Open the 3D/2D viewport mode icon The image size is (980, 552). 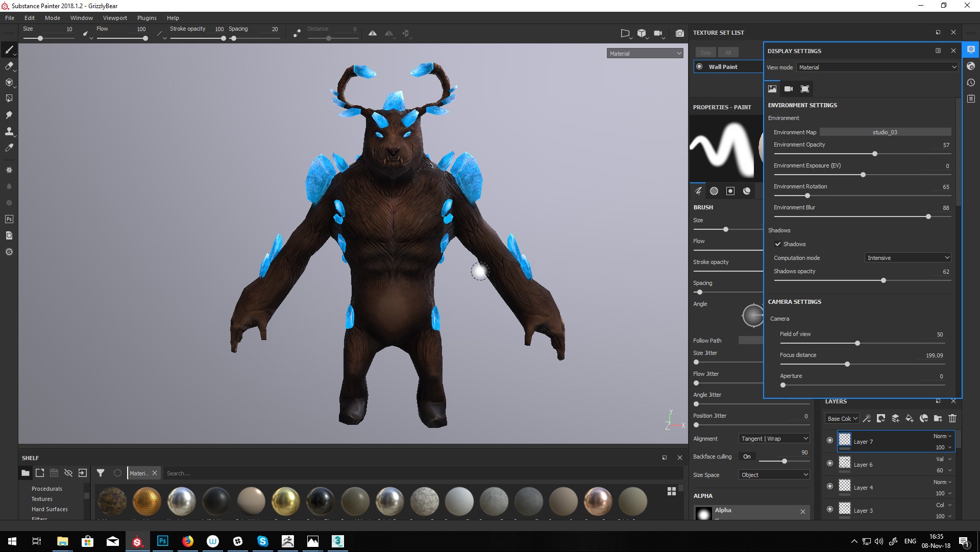pos(642,33)
